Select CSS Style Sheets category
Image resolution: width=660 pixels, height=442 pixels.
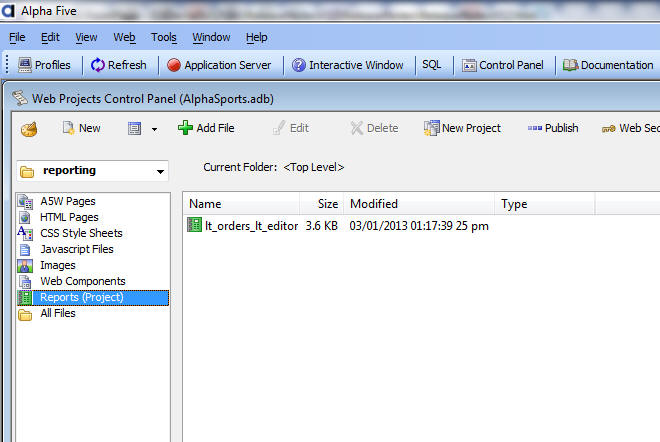pyautogui.click(x=81, y=233)
